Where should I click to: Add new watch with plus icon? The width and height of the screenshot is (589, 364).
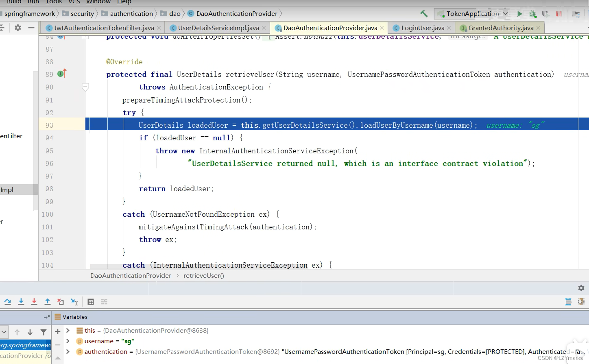coord(58,331)
